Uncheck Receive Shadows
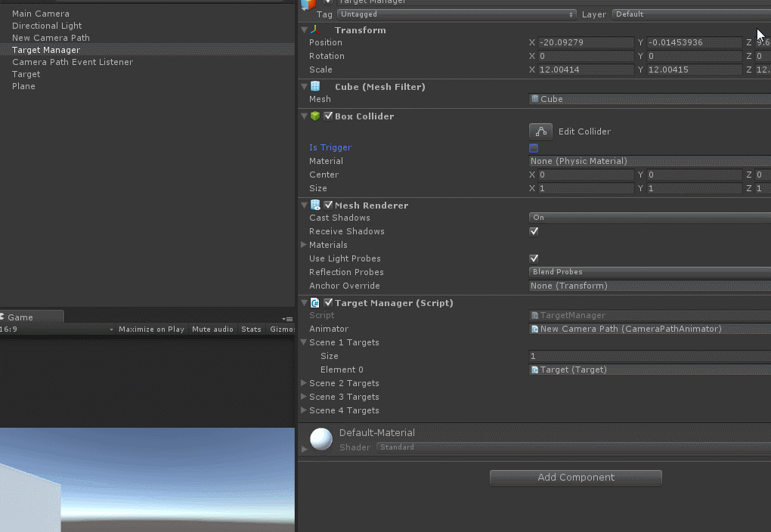Image resolution: width=771 pixels, height=532 pixels. (534, 231)
